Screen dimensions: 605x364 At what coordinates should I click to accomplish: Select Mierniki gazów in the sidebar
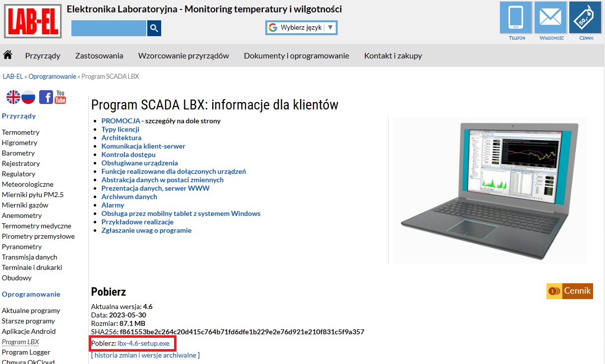(x=25, y=205)
